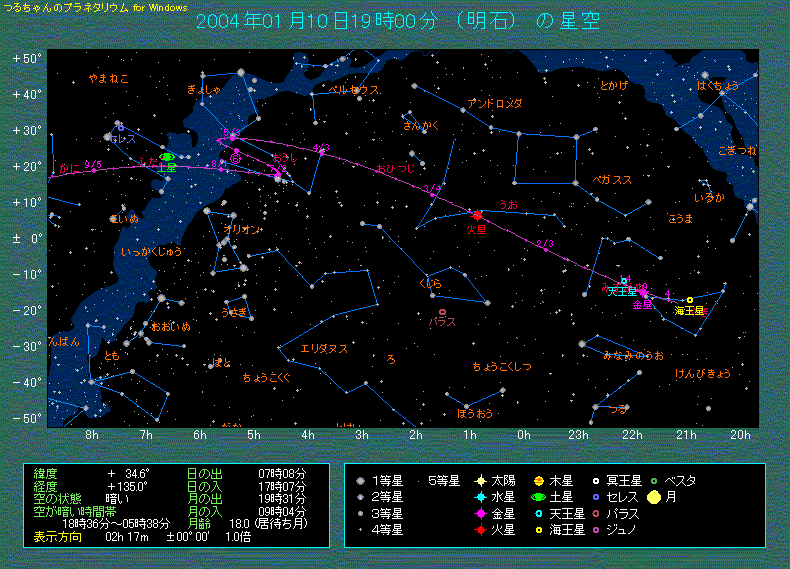The image size is (790, 569).
Task: Click the Jupiter icon in the legend
Action: (x=539, y=481)
